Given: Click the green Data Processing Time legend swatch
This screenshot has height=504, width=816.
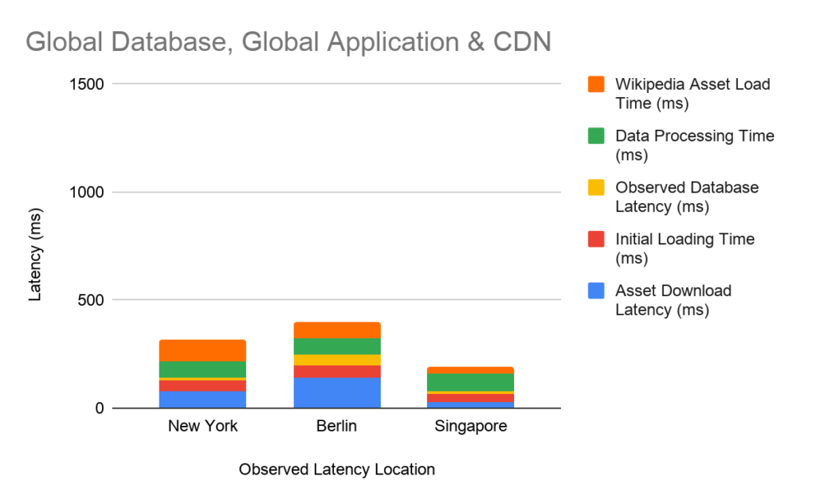Looking at the screenshot, I should click(596, 135).
